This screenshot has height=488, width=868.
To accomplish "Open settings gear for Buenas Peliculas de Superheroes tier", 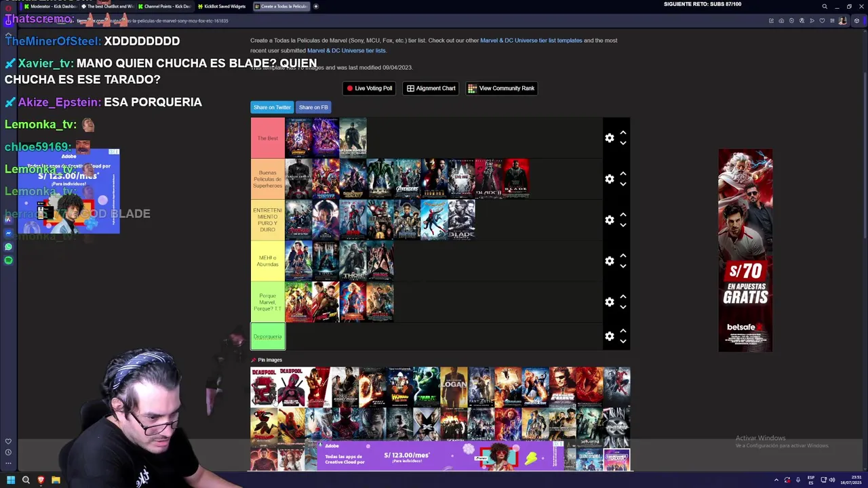I will click(x=609, y=179).
